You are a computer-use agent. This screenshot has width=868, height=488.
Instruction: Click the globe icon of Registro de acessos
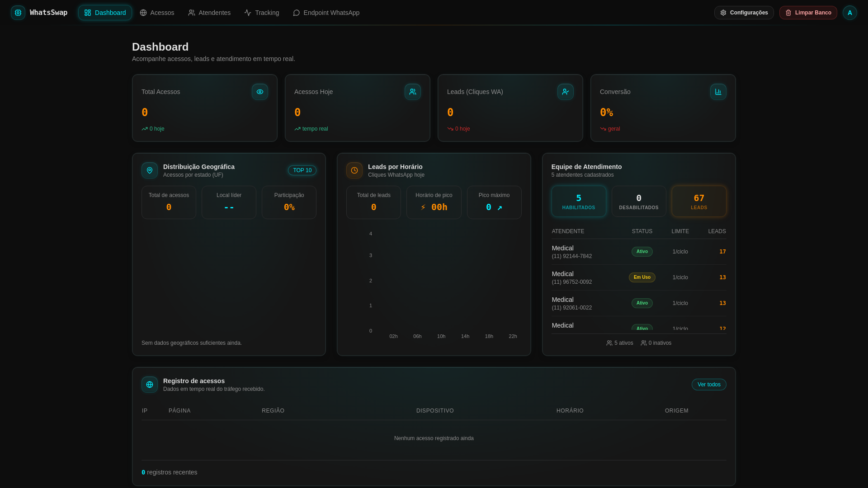coord(150,385)
